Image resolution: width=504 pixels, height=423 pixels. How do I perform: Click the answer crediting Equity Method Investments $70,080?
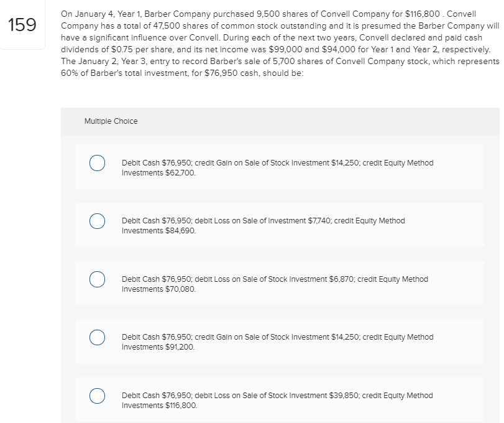(x=273, y=284)
